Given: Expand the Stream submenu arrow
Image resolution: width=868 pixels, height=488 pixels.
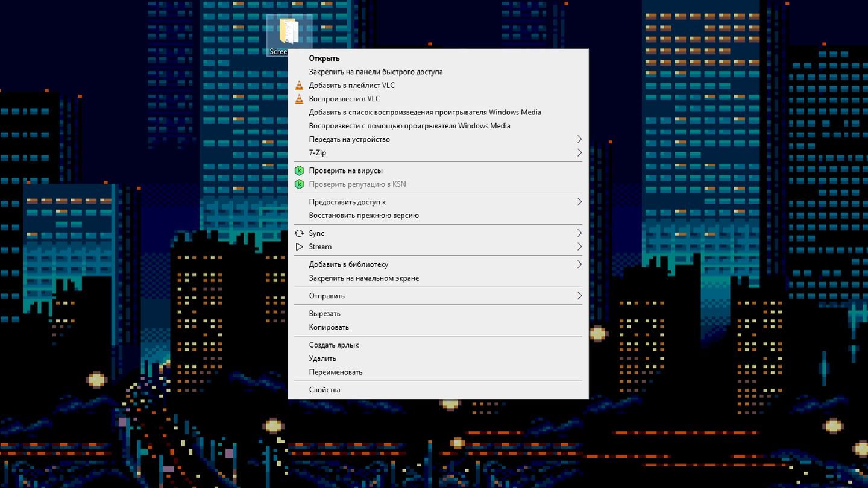Looking at the screenshot, I should click(579, 247).
